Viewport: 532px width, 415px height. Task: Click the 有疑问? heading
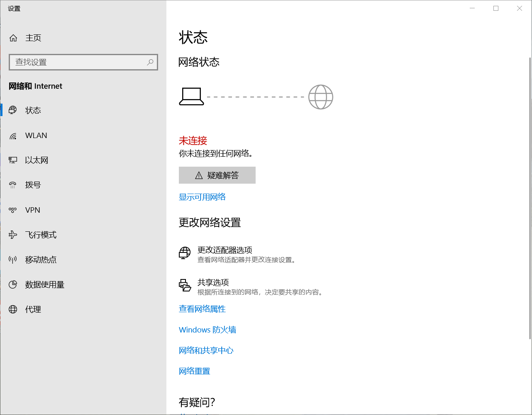coord(197,402)
